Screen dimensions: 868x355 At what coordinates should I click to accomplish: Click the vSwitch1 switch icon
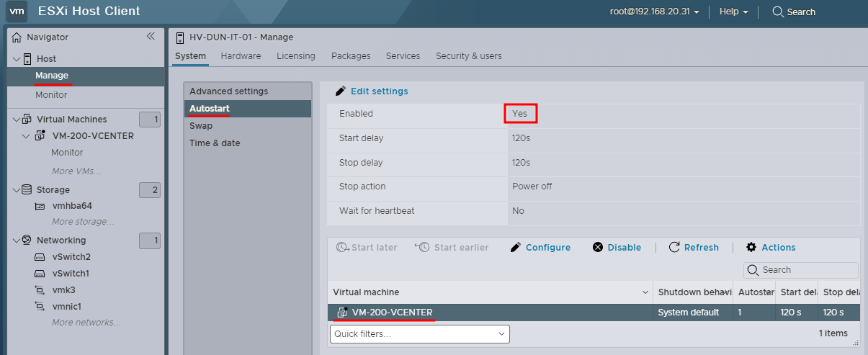(x=41, y=274)
